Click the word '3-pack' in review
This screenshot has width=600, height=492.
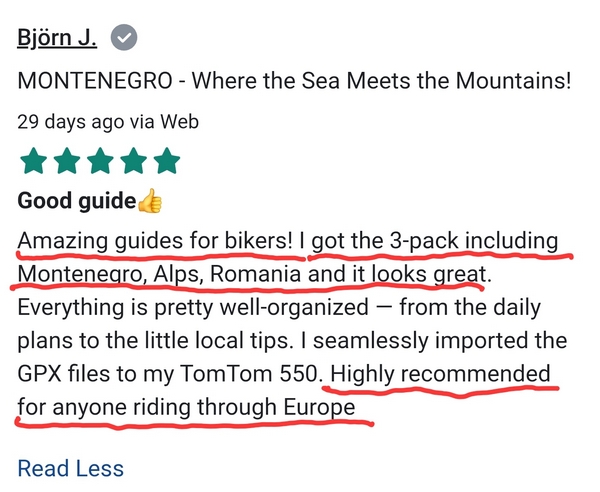click(x=424, y=241)
